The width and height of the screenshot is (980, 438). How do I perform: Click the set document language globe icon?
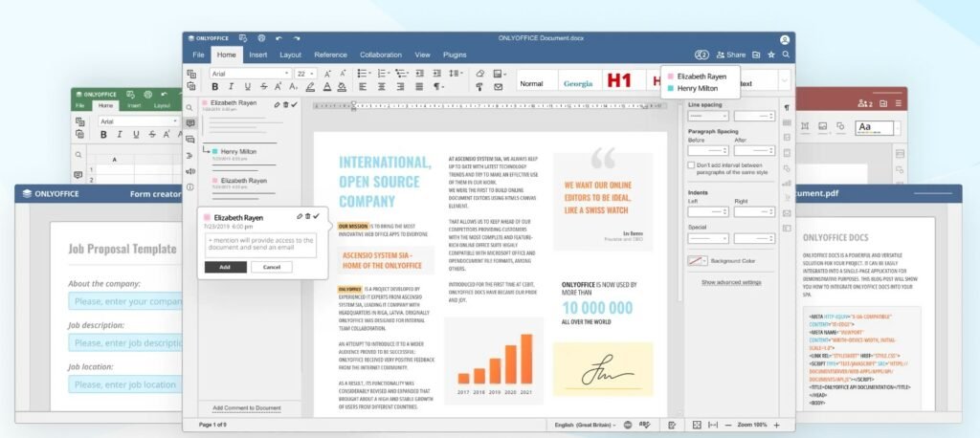pyautogui.click(x=628, y=425)
